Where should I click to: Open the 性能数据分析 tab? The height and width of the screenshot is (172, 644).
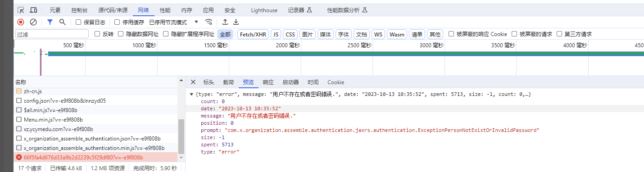(347, 10)
